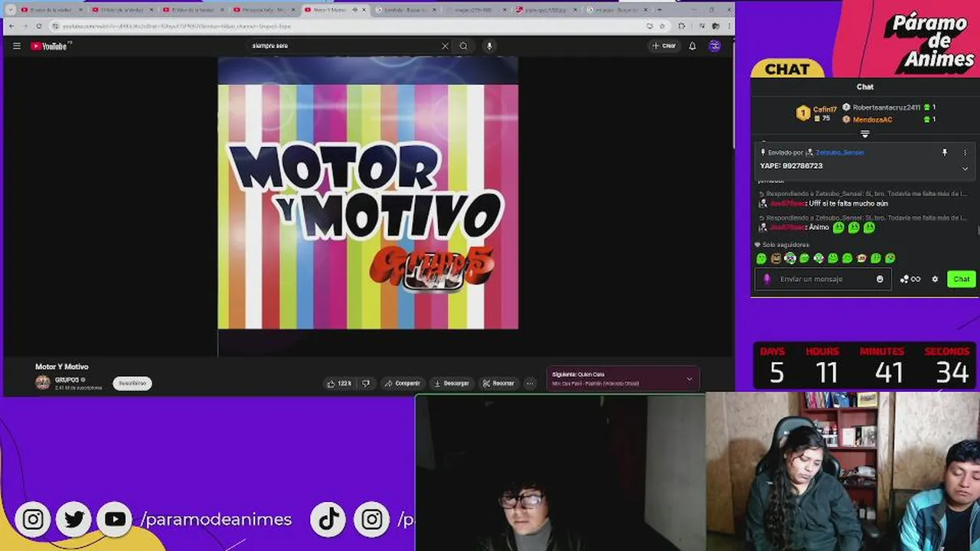Image resolution: width=980 pixels, height=551 pixels.
Task: Clear the 'siempre sere' search text
Action: [x=445, y=46]
